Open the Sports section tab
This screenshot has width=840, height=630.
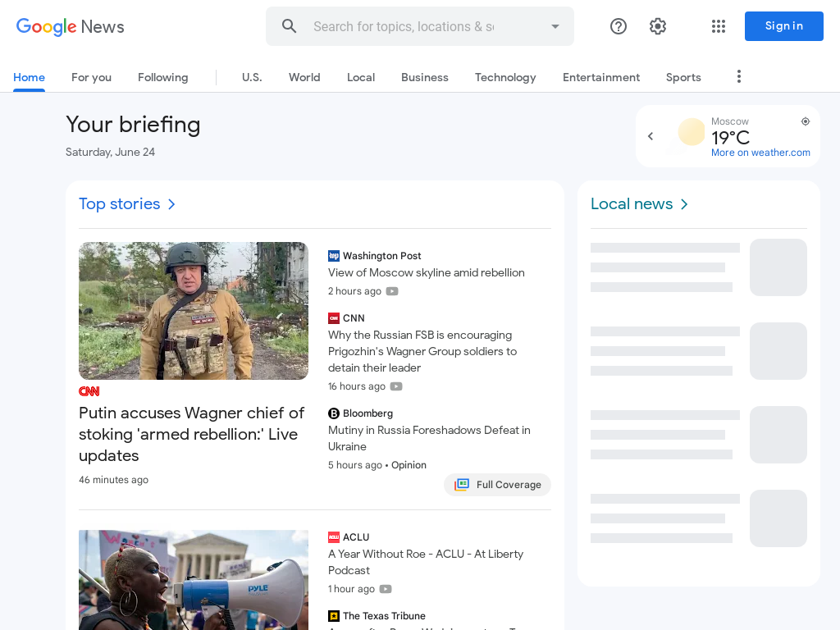683,78
